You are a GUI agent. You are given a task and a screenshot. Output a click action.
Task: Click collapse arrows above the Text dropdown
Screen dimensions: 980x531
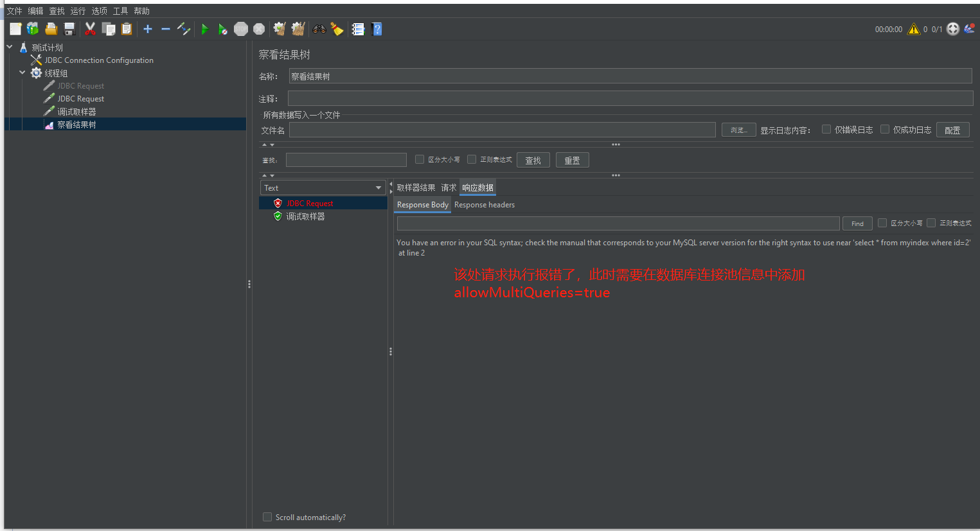pyautogui.click(x=268, y=175)
